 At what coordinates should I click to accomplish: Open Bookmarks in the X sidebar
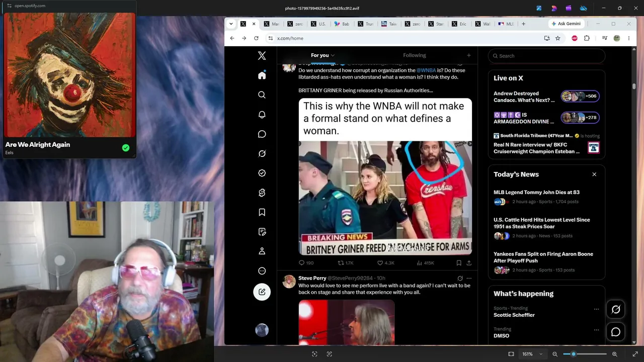pos(262,212)
